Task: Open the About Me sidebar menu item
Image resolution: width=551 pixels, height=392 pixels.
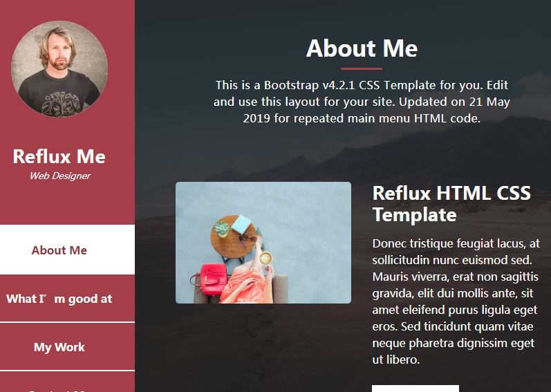Action: tap(67, 250)
